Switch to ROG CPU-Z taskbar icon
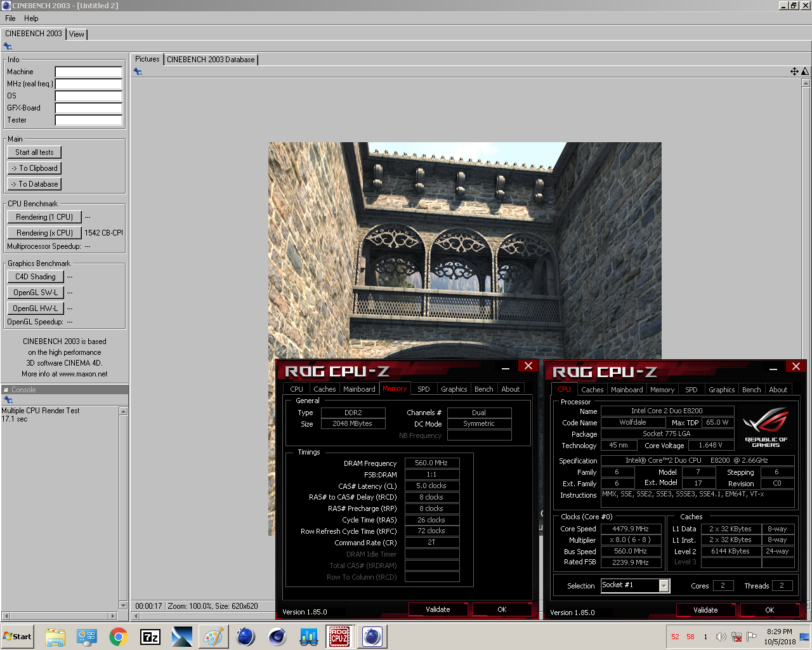The height and width of the screenshot is (650, 812). click(x=339, y=637)
